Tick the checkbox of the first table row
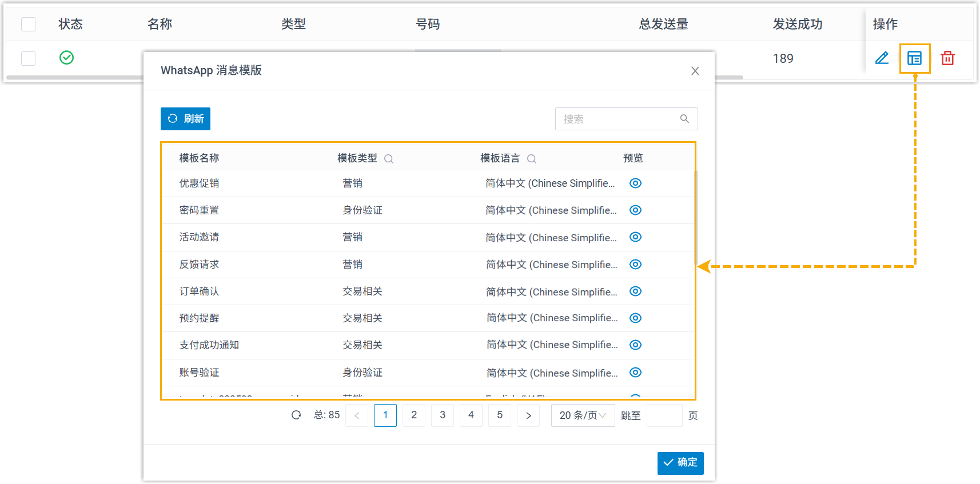980x484 pixels. coord(28,58)
